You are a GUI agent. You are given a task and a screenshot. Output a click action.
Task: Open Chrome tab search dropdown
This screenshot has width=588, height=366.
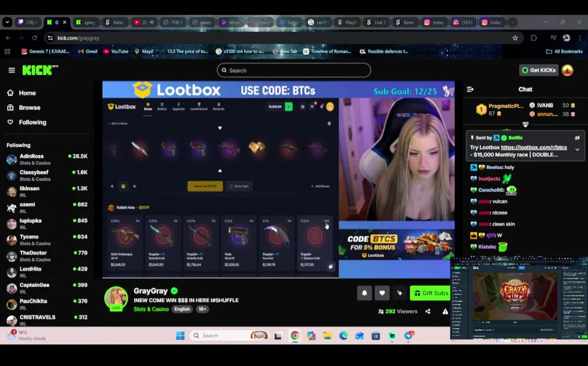pos(7,22)
